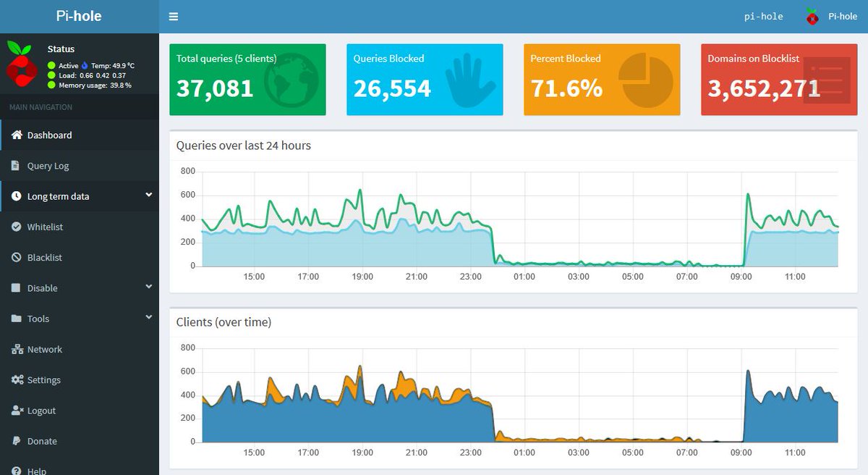Image resolution: width=868 pixels, height=475 pixels.
Task: Click the MAIN NAVIGATION header text
Action: [41, 107]
